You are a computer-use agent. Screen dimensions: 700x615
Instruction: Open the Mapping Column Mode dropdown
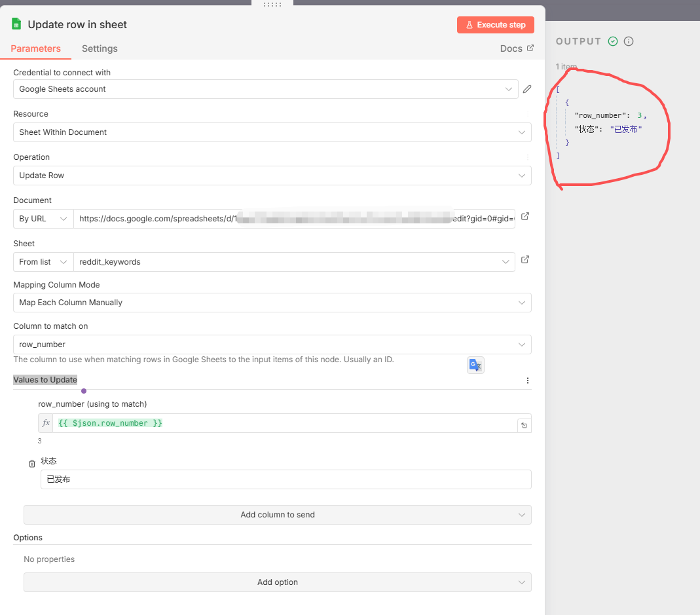272,303
